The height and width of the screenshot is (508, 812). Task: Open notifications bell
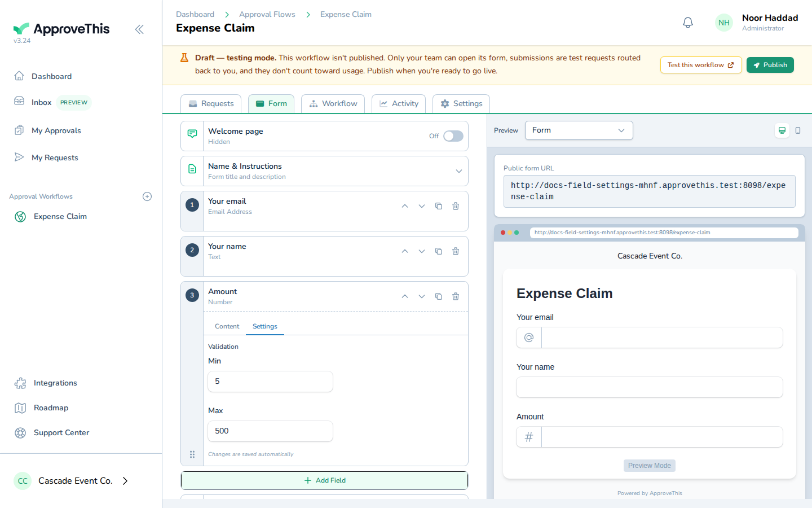tap(688, 23)
